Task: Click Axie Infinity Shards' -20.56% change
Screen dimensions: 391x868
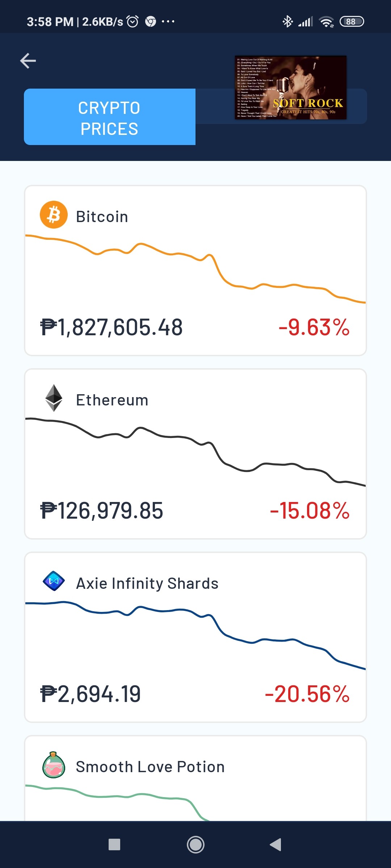Action: click(x=307, y=694)
